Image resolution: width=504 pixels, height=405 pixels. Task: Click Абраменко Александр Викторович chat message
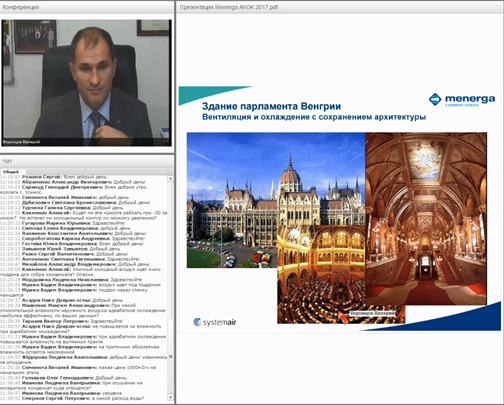73,182
